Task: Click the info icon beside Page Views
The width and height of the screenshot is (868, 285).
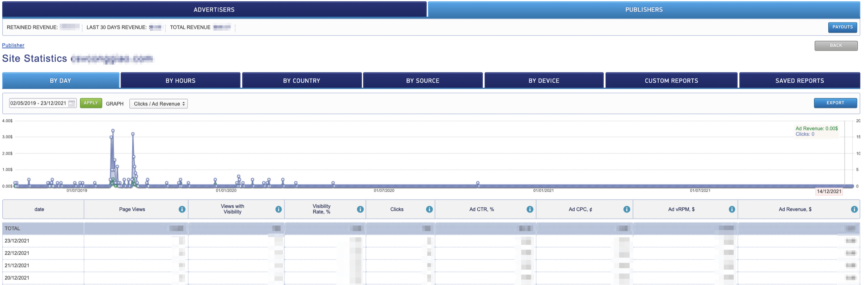Action: click(182, 209)
